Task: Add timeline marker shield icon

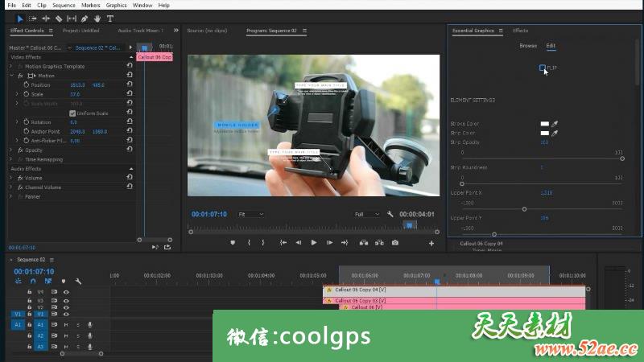Action: pyautogui.click(x=64, y=281)
